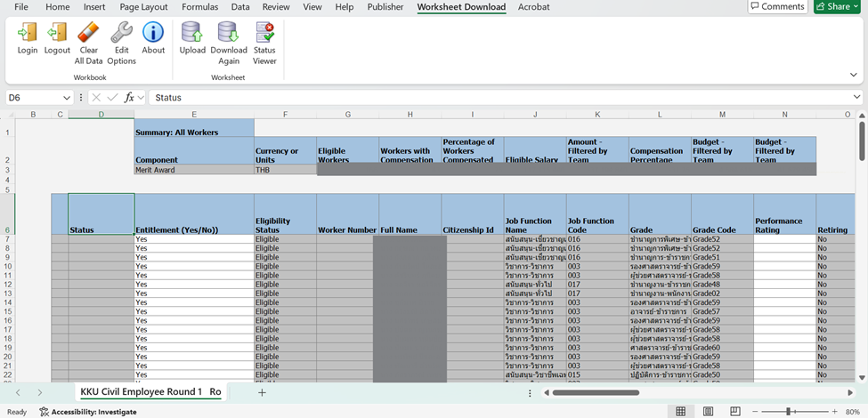868x418 pixels.
Task: Expand the Name Box dropdown
Action: (67, 98)
